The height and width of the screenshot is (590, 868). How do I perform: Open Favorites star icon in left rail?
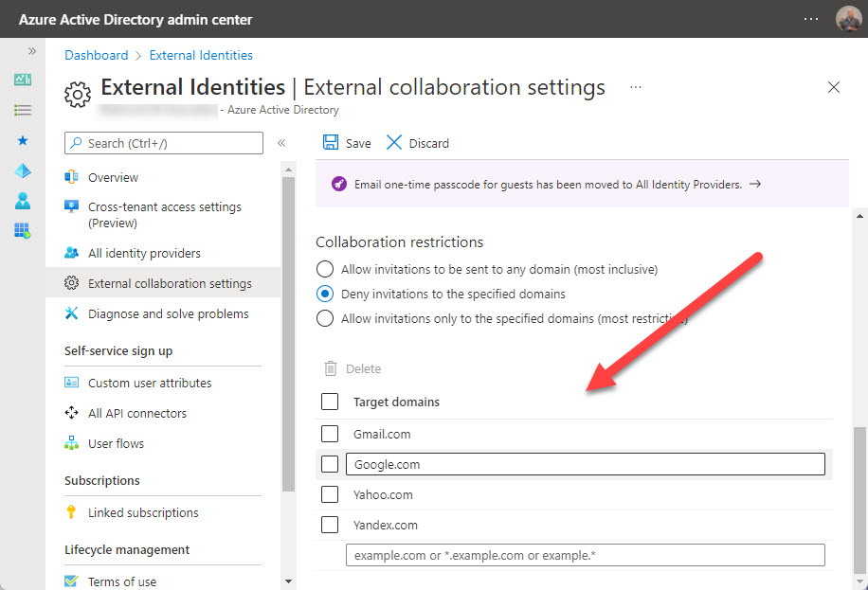23,140
